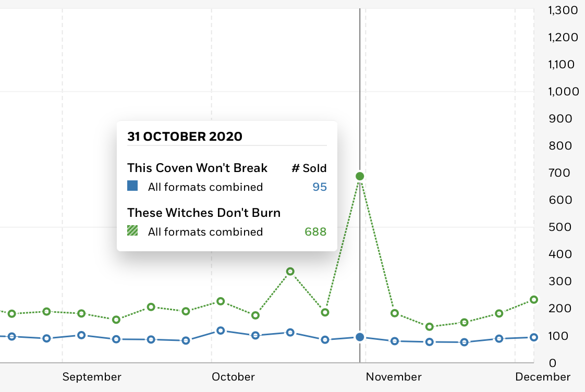Viewport: 585px width, 392px height.
Task: Click the 1,000 y-axis label
Action: pyautogui.click(x=563, y=91)
